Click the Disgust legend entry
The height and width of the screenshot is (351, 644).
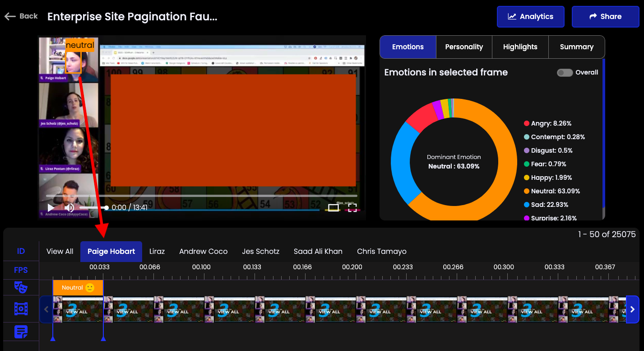(x=548, y=150)
